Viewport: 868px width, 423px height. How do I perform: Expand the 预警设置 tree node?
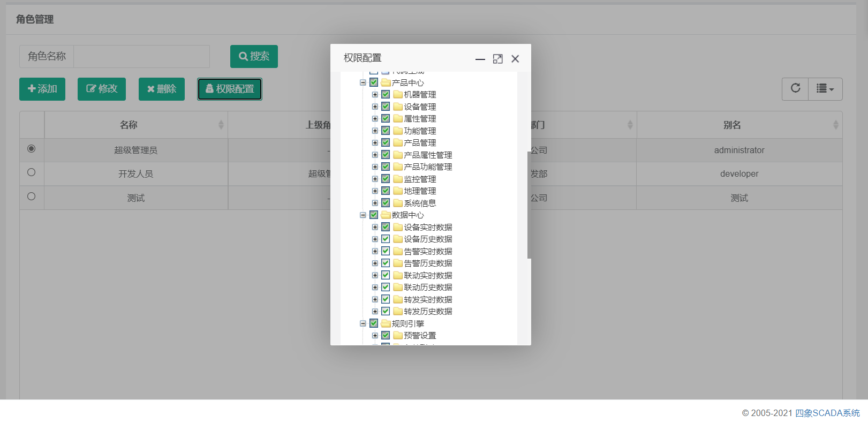click(375, 336)
